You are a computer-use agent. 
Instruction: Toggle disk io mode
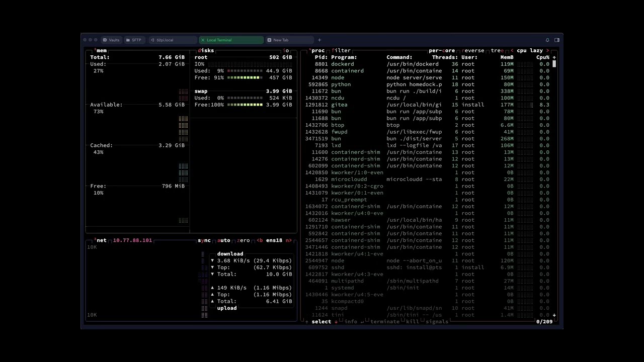tap(286, 50)
